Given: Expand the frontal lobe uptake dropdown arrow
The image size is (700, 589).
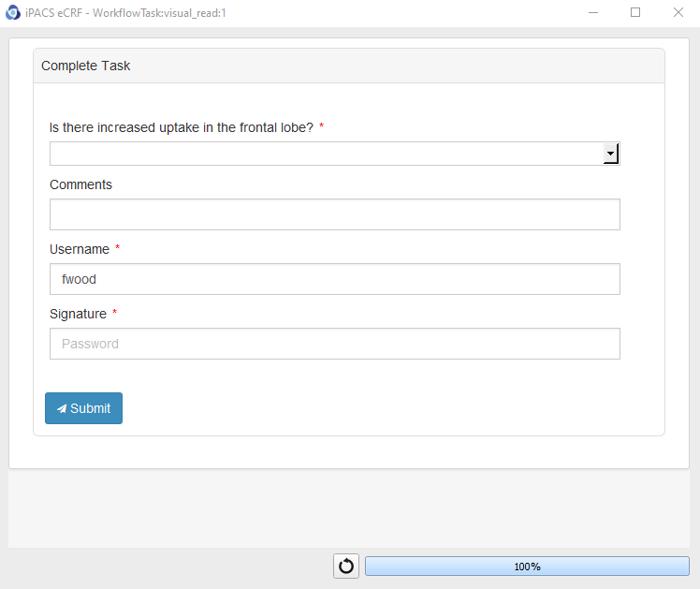Looking at the screenshot, I should (x=611, y=154).
